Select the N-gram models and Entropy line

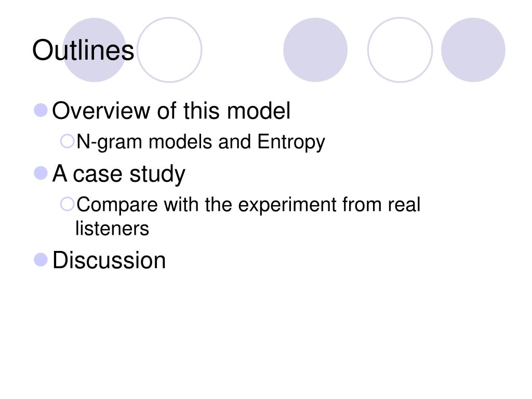pyautogui.click(x=201, y=142)
